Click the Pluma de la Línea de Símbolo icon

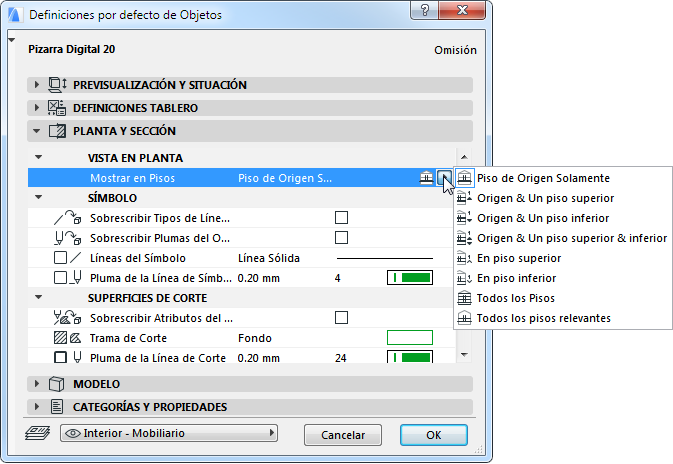[67, 278]
